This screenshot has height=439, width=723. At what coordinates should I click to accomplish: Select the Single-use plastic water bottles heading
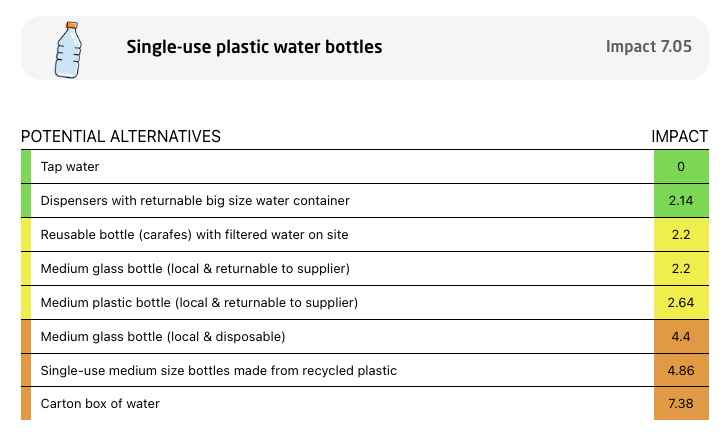point(254,47)
